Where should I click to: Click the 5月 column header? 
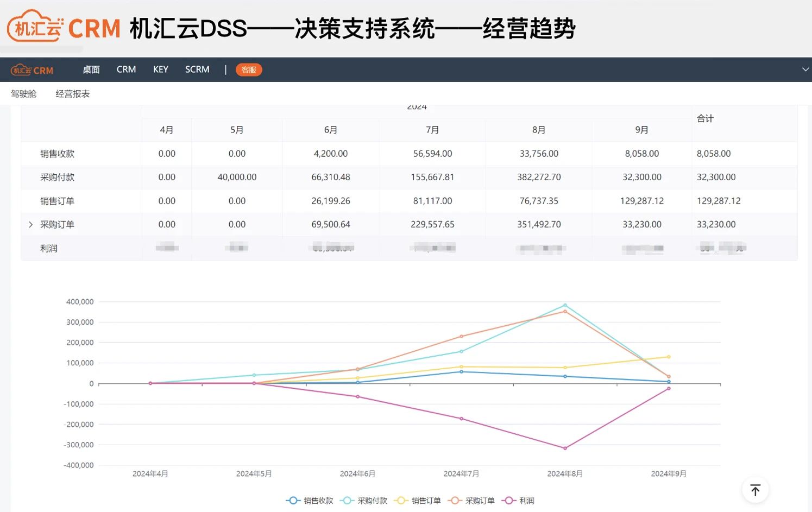[x=237, y=130]
